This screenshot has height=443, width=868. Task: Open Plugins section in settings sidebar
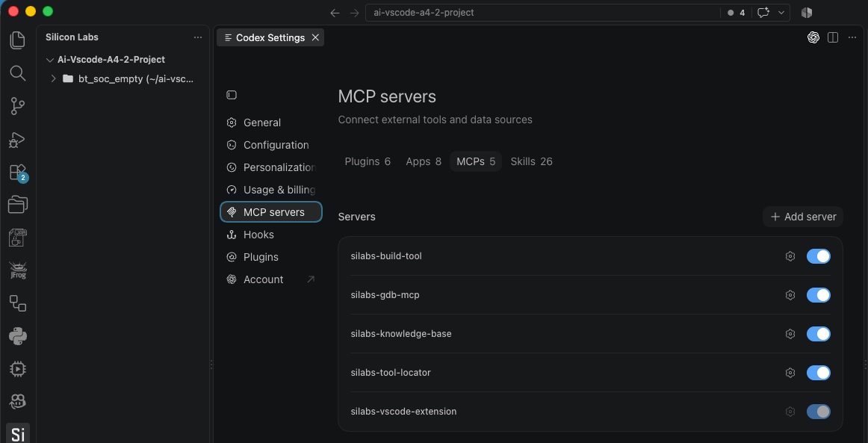271,257
